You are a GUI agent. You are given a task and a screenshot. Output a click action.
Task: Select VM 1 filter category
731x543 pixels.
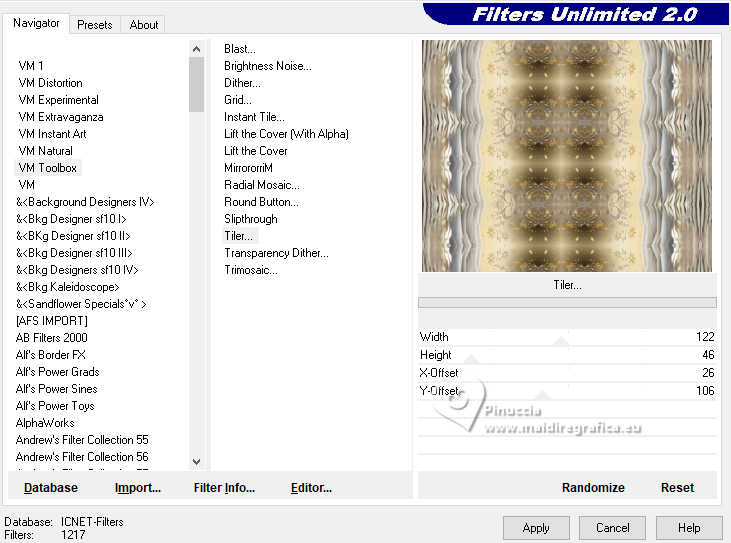(31, 66)
